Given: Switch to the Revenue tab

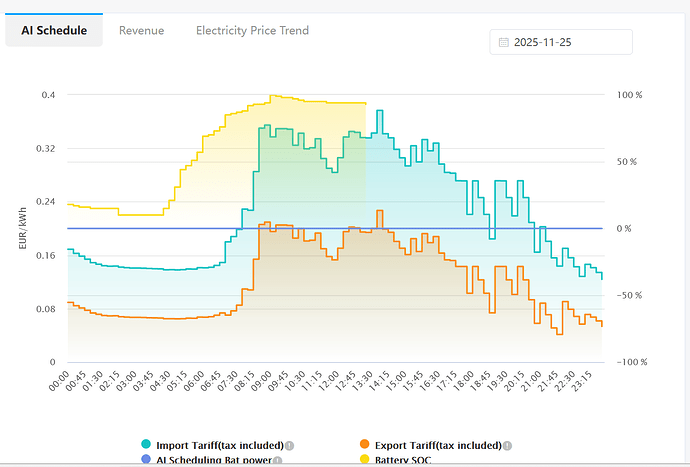Looking at the screenshot, I should click(x=141, y=31).
